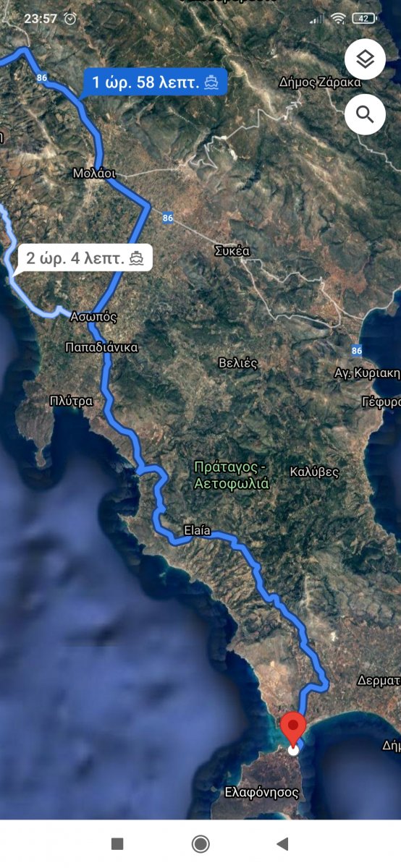This screenshot has width=401, height=868.
Task: Tap the ferry icon in the white route label
Action: tap(137, 258)
